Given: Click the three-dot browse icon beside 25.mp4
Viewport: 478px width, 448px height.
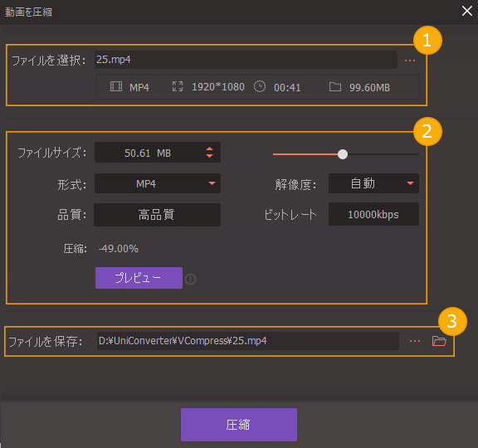Looking at the screenshot, I should click(x=410, y=61).
